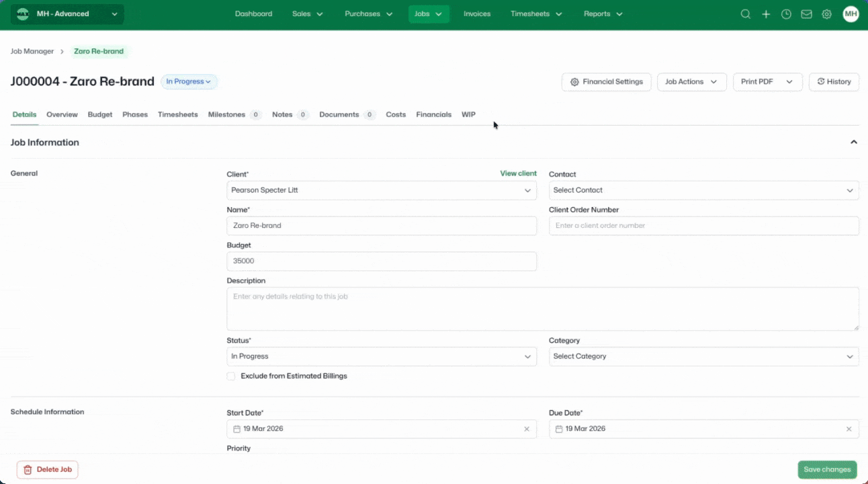
Task: Expand the Select Category dropdown
Action: click(x=703, y=356)
